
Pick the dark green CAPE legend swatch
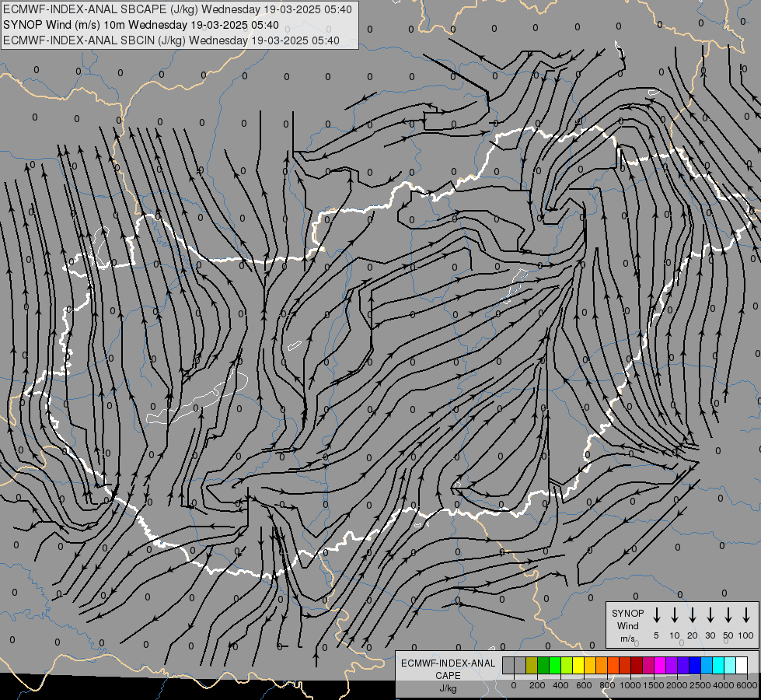543,665
